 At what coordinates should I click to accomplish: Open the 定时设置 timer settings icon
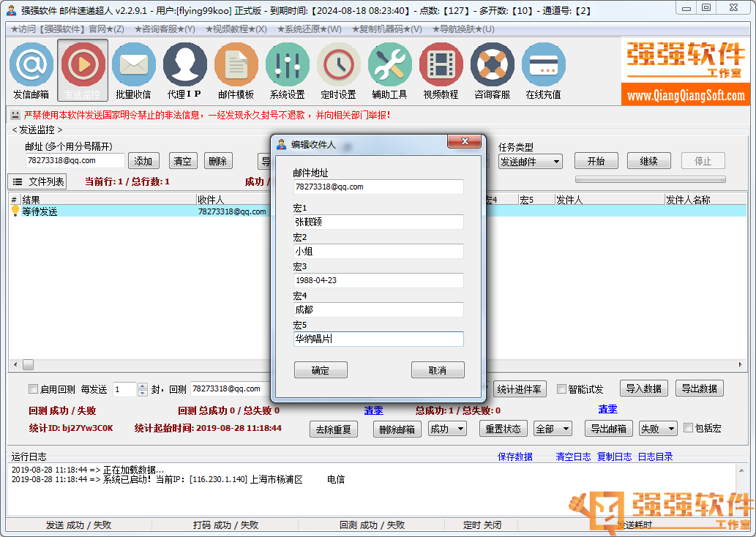click(338, 70)
